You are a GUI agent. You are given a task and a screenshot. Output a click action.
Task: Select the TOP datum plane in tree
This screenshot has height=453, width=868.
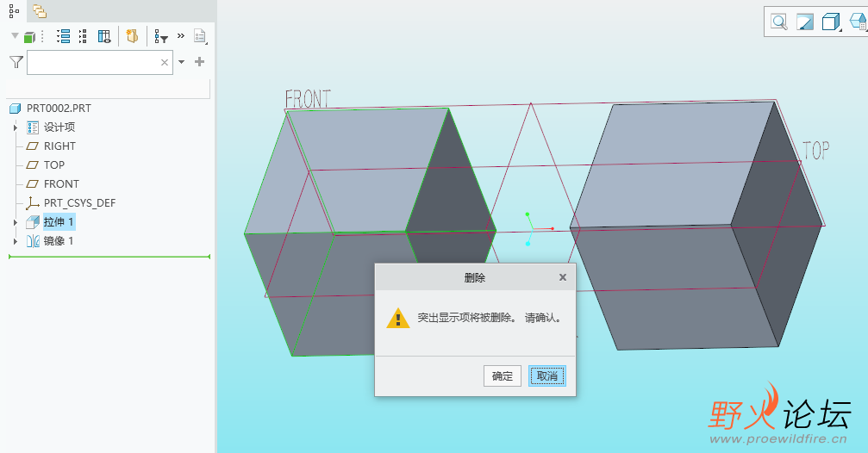coord(54,164)
